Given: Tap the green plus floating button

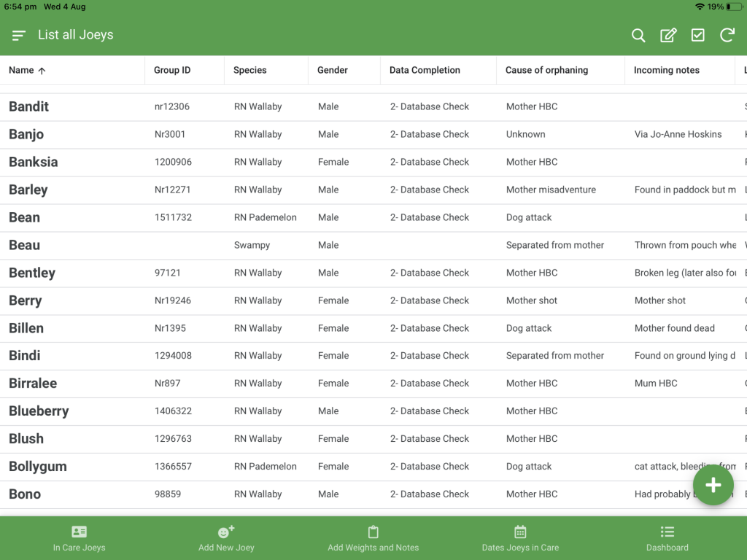Looking at the screenshot, I should 713,485.
